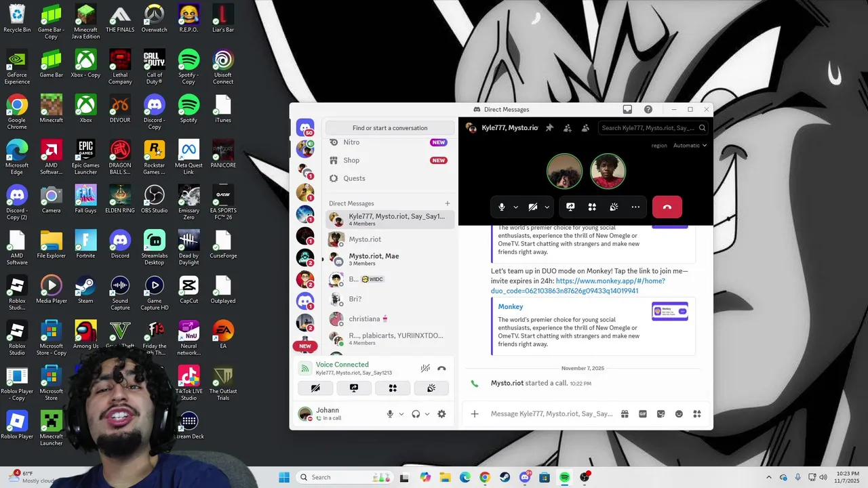Click Mysto.riot video avatar in call
This screenshot has height=488, width=868.
(x=608, y=171)
